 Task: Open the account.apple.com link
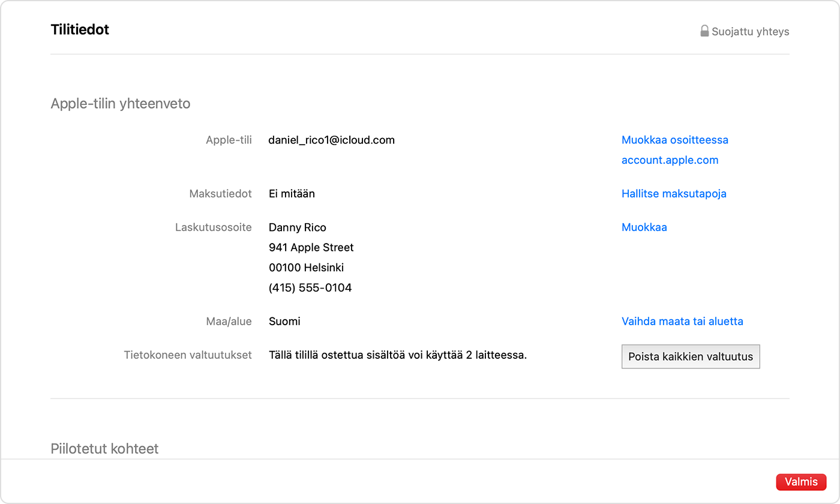click(x=670, y=160)
